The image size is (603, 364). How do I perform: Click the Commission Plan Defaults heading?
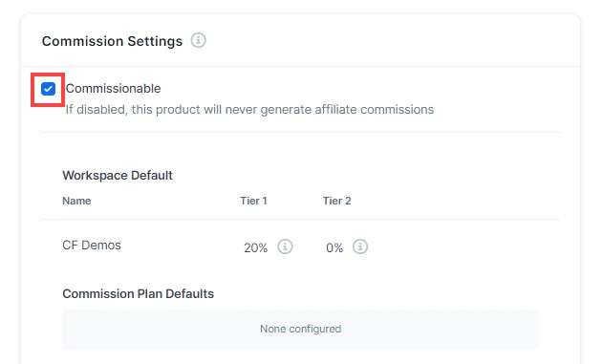[x=138, y=293]
